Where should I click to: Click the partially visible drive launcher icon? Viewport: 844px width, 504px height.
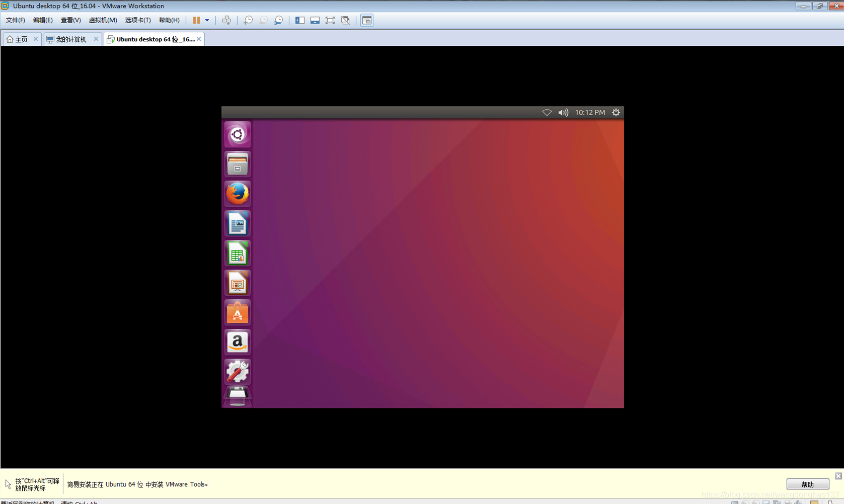(238, 397)
